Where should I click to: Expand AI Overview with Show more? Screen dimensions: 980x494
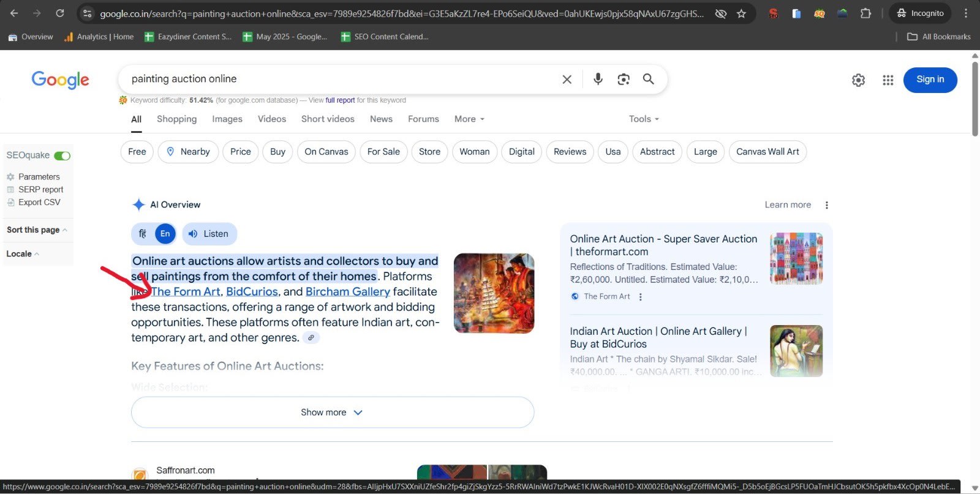click(332, 413)
